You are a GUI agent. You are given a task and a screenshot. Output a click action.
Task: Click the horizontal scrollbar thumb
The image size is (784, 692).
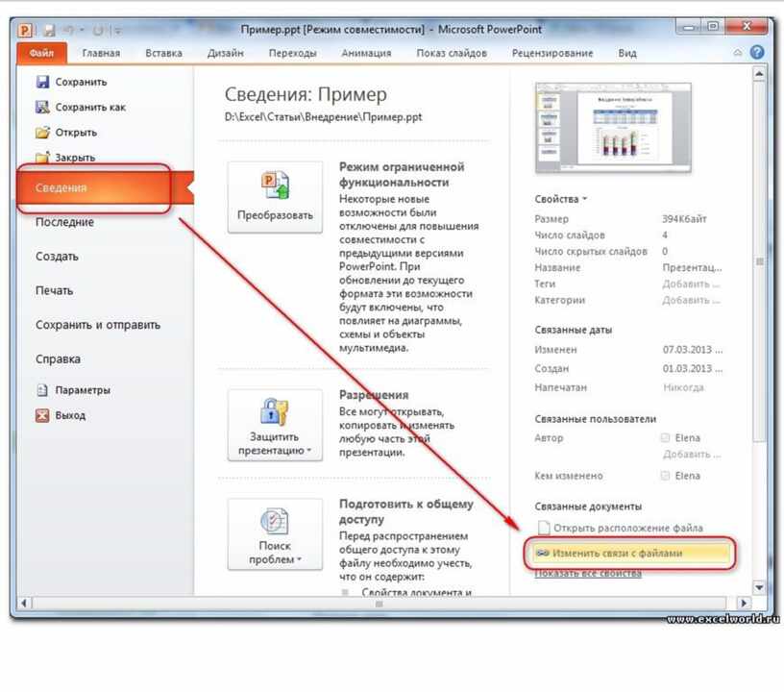(x=379, y=604)
